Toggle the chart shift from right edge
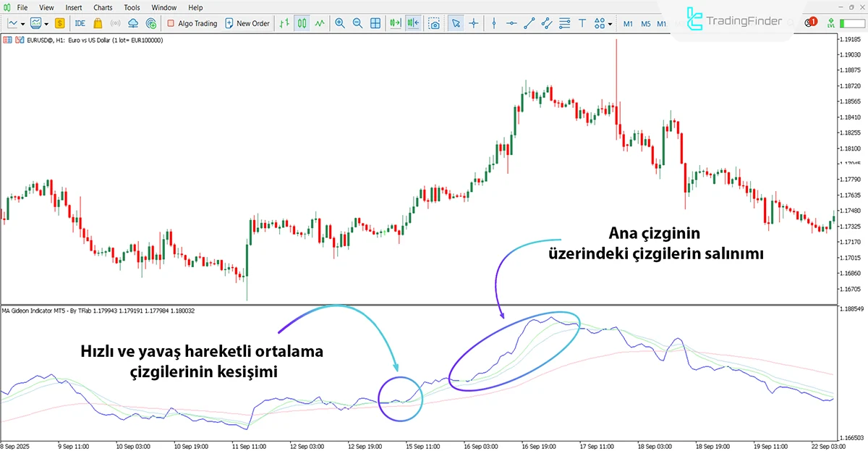 click(412, 23)
